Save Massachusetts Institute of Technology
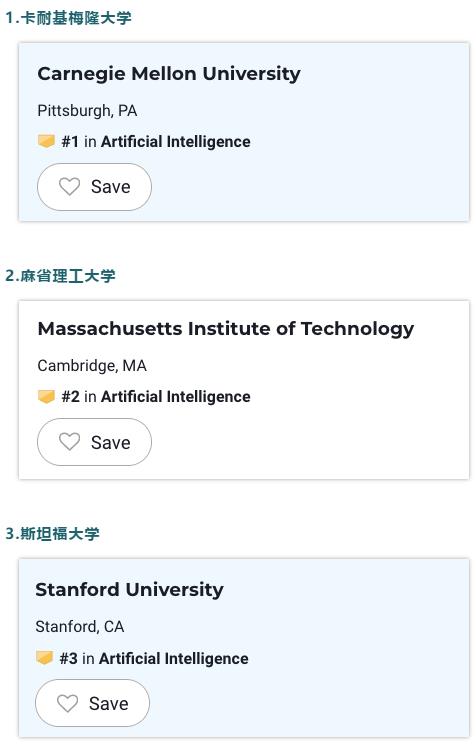This screenshot has width=476, height=744. pos(94,442)
